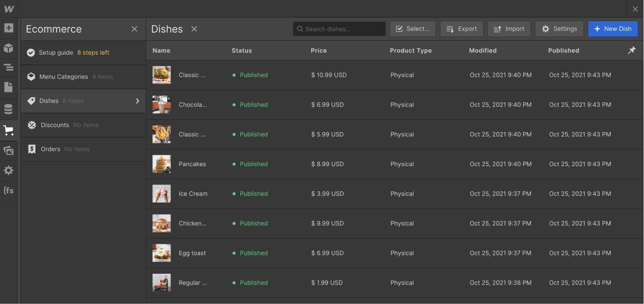Viewport: 644px width, 304px height.
Task: Sort dishes by Price column header
Action: tap(319, 51)
